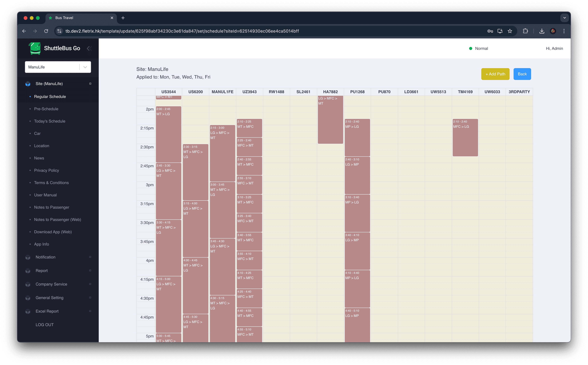Expand the Company Service menu section

point(51,284)
